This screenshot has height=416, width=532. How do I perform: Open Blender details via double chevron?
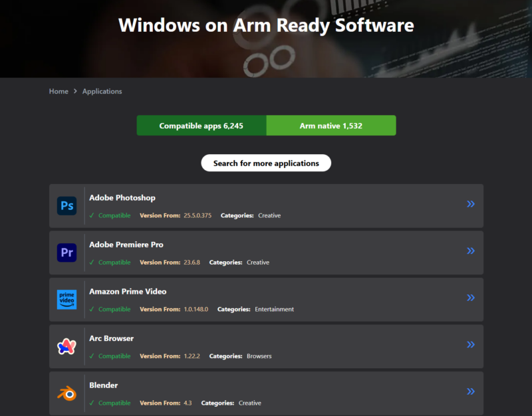[471, 391]
